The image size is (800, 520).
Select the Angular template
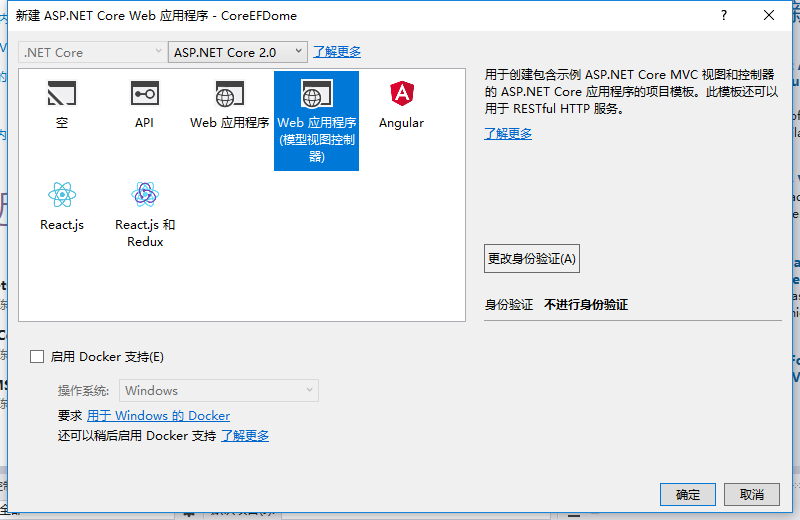tap(402, 105)
